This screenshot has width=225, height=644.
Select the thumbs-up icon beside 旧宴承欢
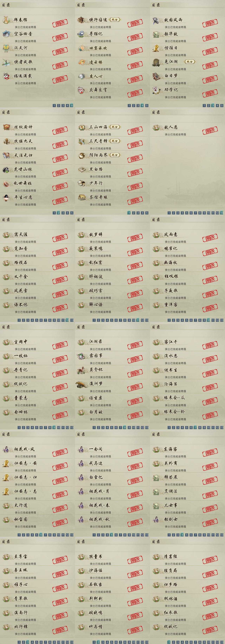[81, 48]
